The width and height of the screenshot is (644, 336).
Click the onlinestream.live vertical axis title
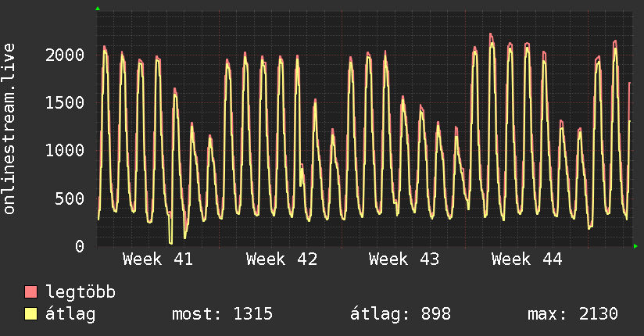tap(9, 129)
